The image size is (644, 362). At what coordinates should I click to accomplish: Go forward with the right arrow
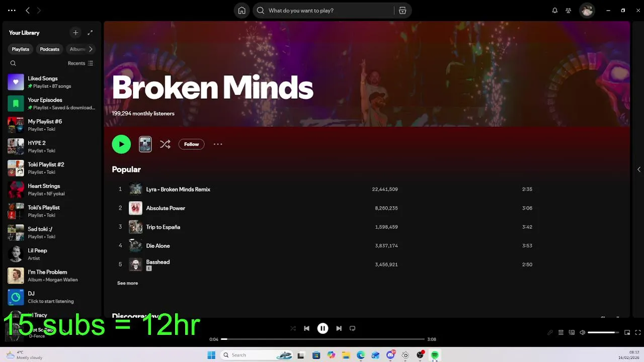point(39,10)
